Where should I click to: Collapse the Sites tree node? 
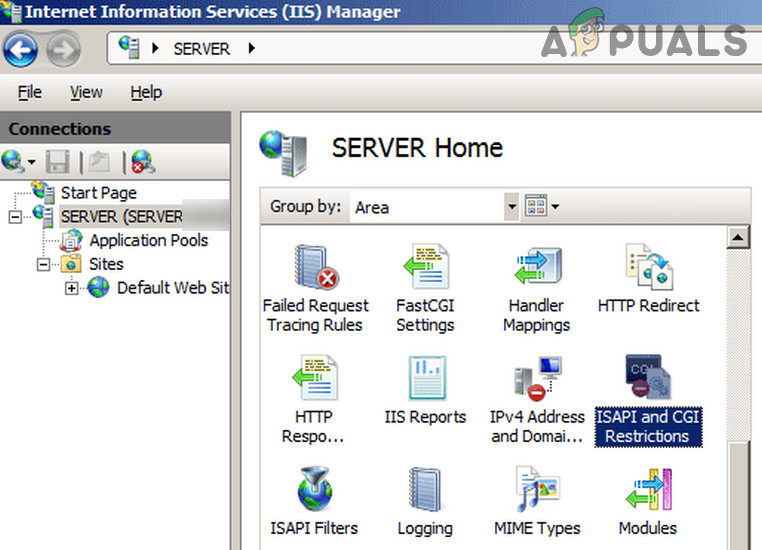43,264
